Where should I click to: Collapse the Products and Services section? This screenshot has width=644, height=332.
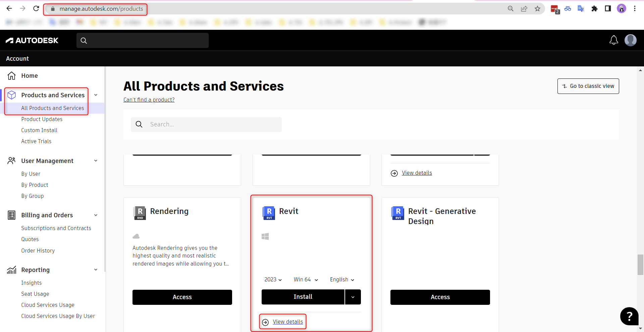point(96,95)
